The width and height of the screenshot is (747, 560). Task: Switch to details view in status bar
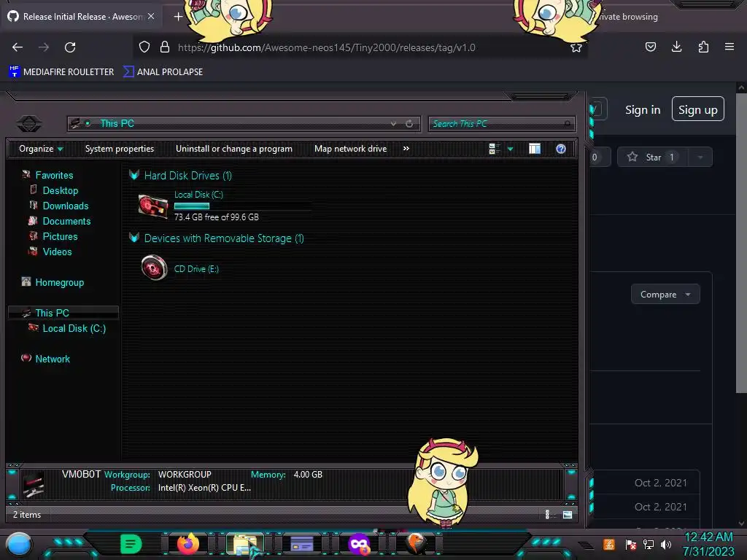point(549,514)
